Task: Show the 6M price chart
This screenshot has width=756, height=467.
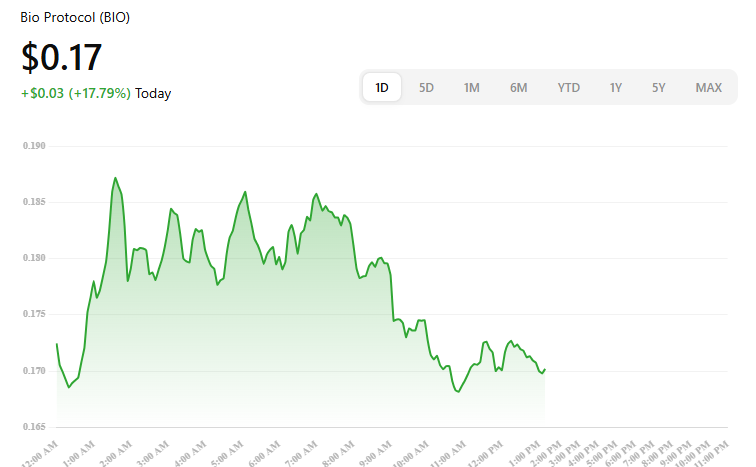Action: click(519, 88)
